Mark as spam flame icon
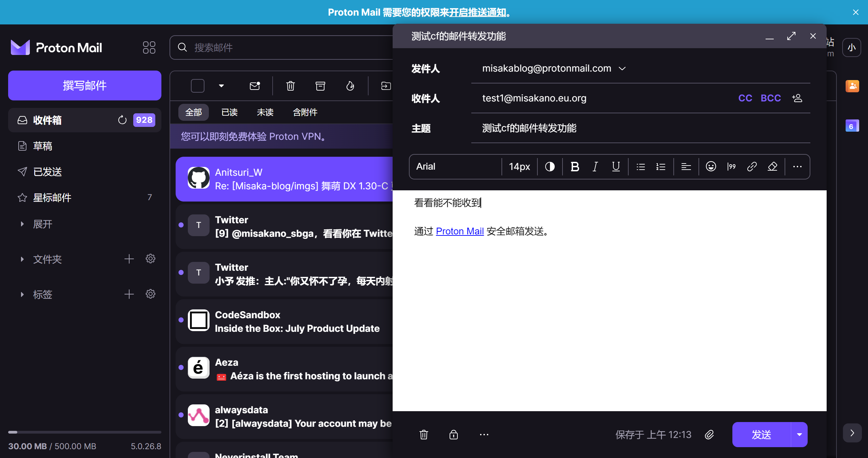 point(350,86)
